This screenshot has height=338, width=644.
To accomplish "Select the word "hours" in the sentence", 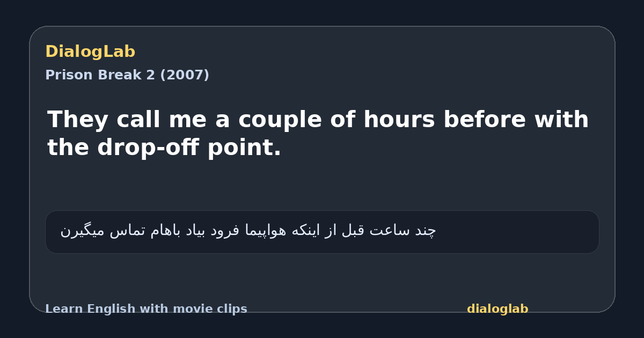I will click(x=399, y=120).
